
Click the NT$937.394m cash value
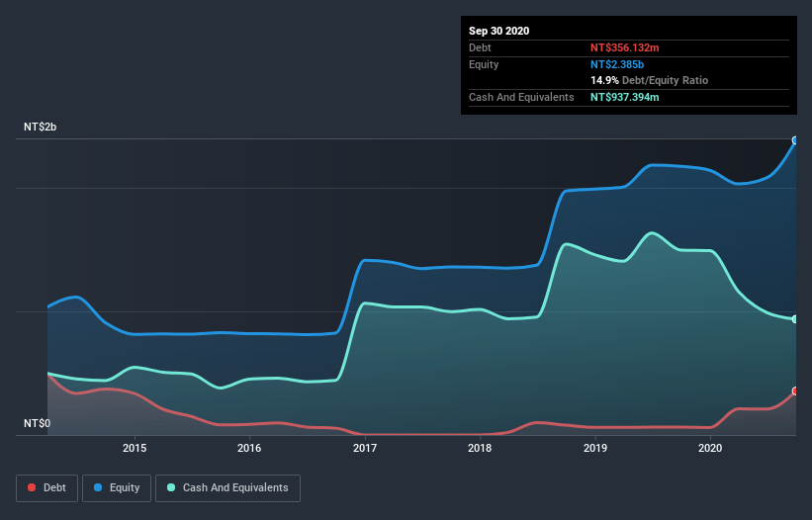(x=624, y=97)
